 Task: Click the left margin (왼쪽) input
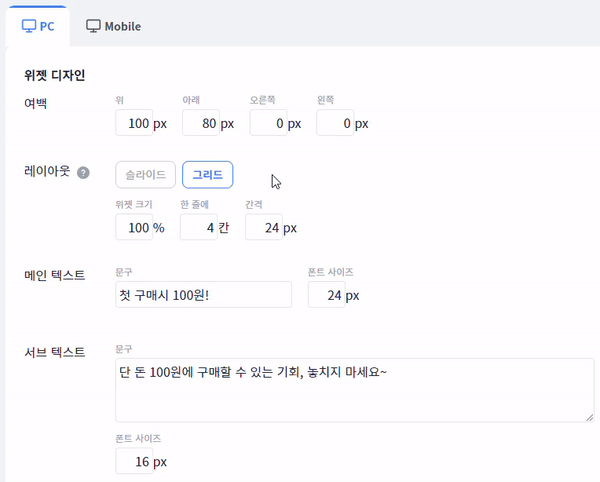click(x=335, y=124)
